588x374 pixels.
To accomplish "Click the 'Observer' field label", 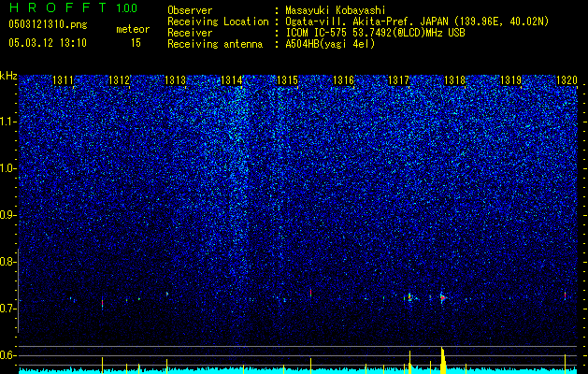I will point(190,10).
